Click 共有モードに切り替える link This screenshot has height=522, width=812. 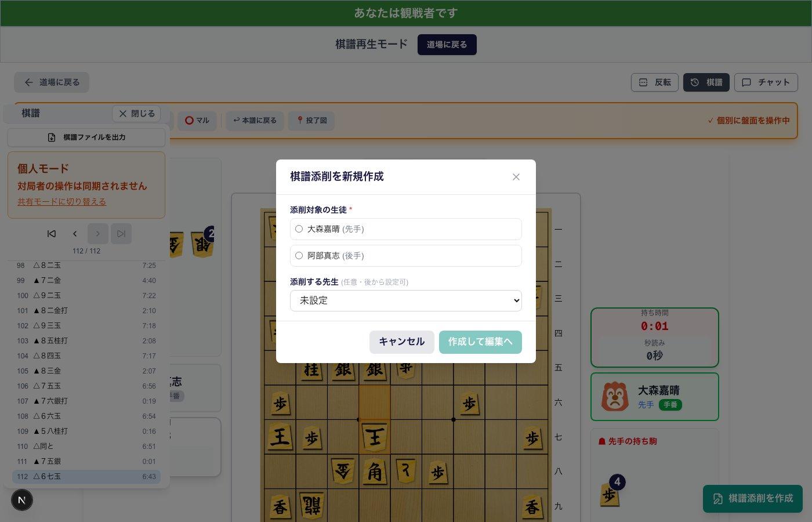(61, 202)
